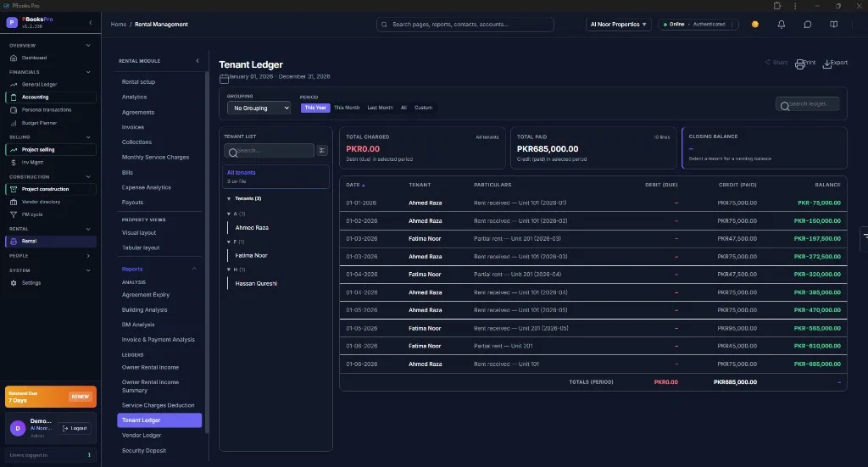Screen dimensions: 868x467
Task: Open Analytics in rental module
Action: tap(135, 97)
